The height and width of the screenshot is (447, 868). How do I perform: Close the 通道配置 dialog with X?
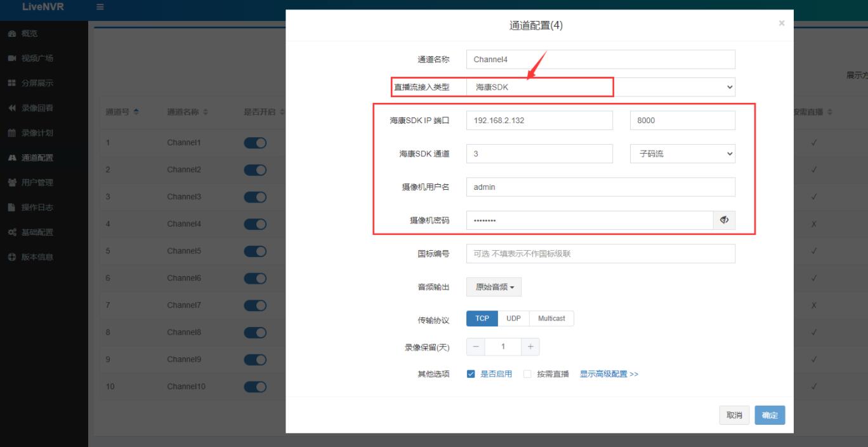click(781, 23)
